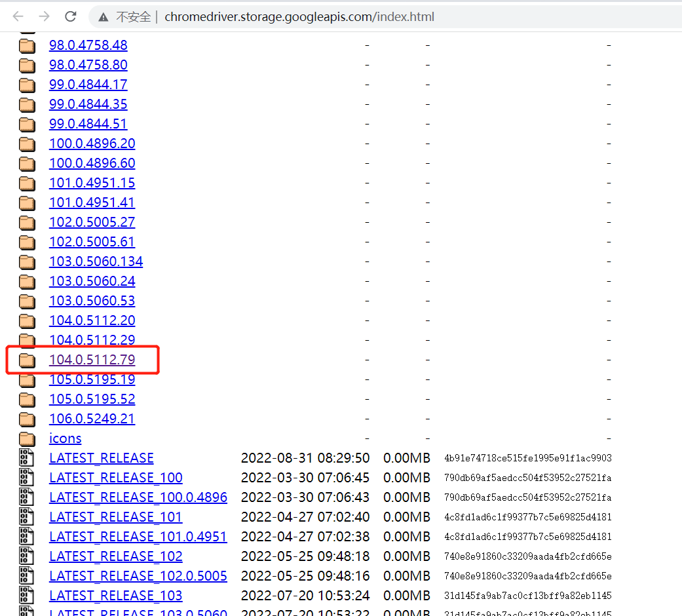The image size is (682, 616).
Task: Open the 103.0.5060.134 directory link
Action: pos(96,261)
